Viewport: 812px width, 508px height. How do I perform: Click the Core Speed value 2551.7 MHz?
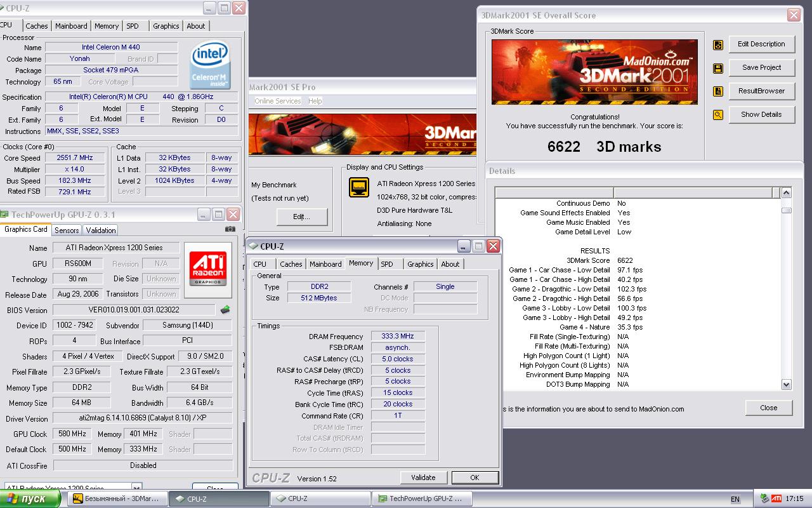(x=75, y=158)
